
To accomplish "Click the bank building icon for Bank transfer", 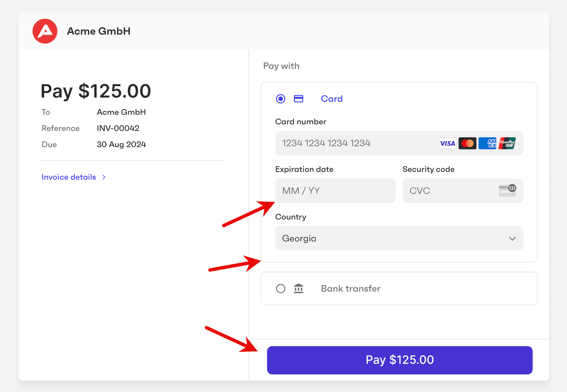I will (298, 288).
